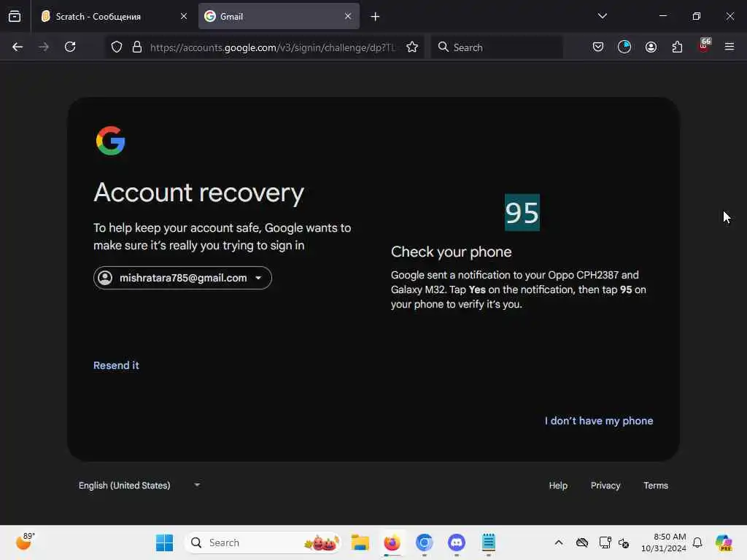Open the English (United States) language dropdown
The height and width of the screenshot is (560, 747).
[x=139, y=485]
